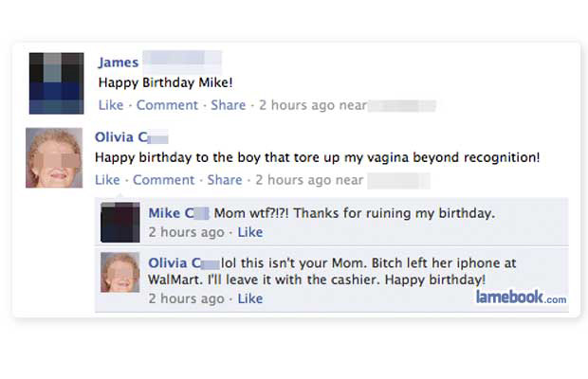Share James's Happy Birthday Mike post
588x379 pixels.
click(228, 105)
